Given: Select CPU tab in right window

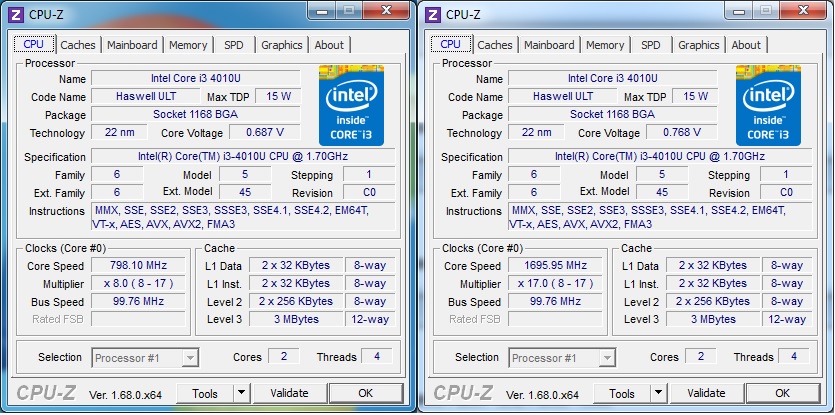Looking at the screenshot, I should click(x=451, y=44).
